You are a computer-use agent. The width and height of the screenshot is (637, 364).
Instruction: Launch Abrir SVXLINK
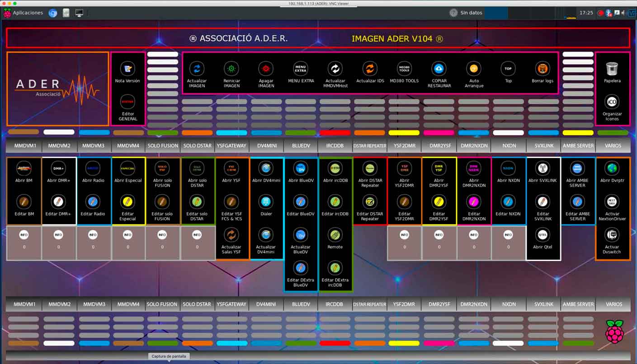(543, 168)
